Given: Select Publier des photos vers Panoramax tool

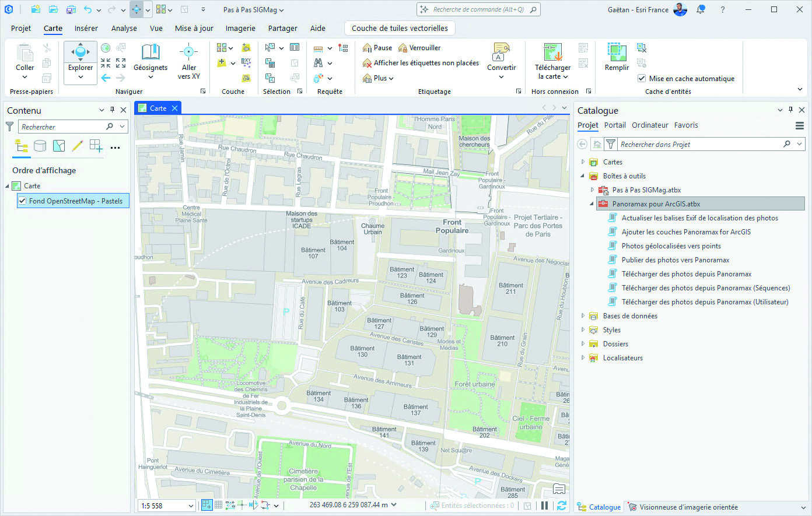Looking at the screenshot, I should (x=675, y=260).
